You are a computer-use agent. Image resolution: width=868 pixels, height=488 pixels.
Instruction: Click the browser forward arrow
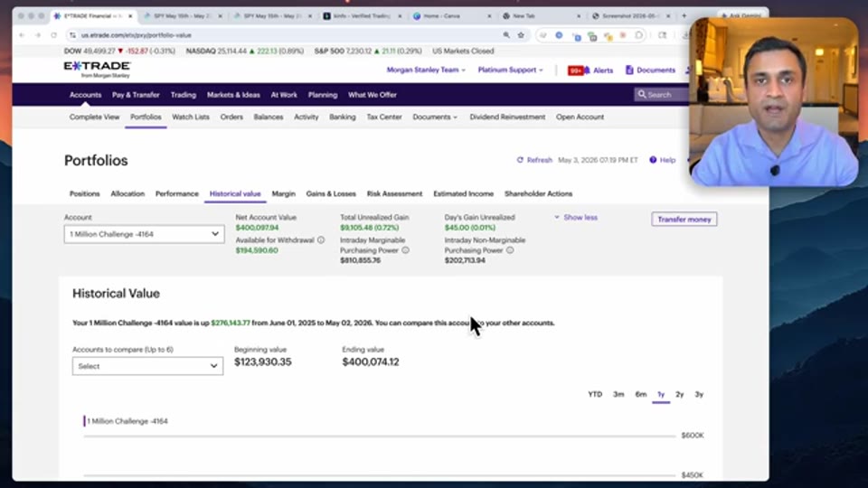tap(38, 35)
